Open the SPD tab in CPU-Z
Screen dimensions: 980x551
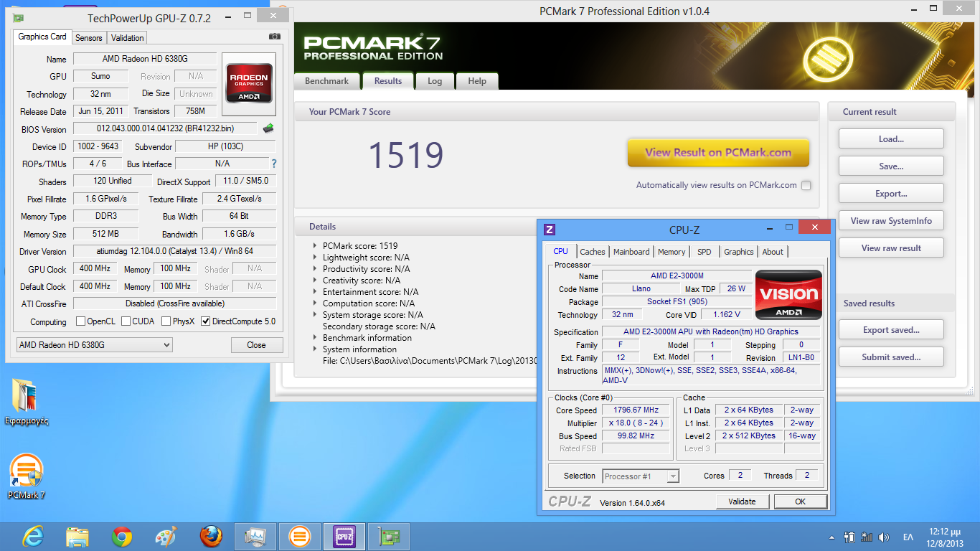click(705, 252)
